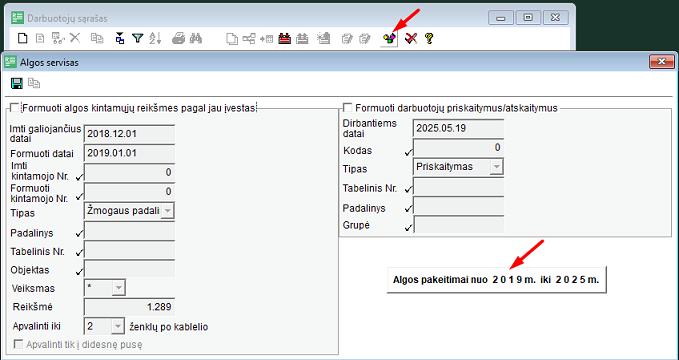Click the structure icon next to the delete X

pos(58,39)
